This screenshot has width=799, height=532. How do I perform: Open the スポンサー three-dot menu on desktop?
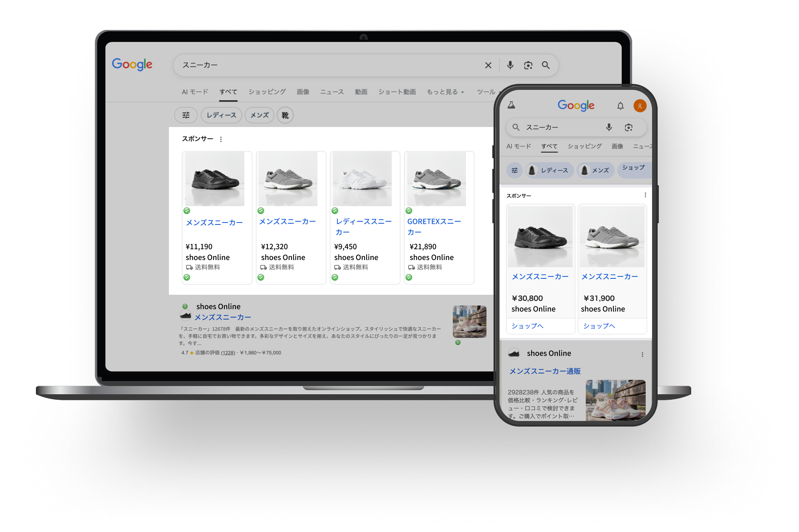(x=221, y=139)
